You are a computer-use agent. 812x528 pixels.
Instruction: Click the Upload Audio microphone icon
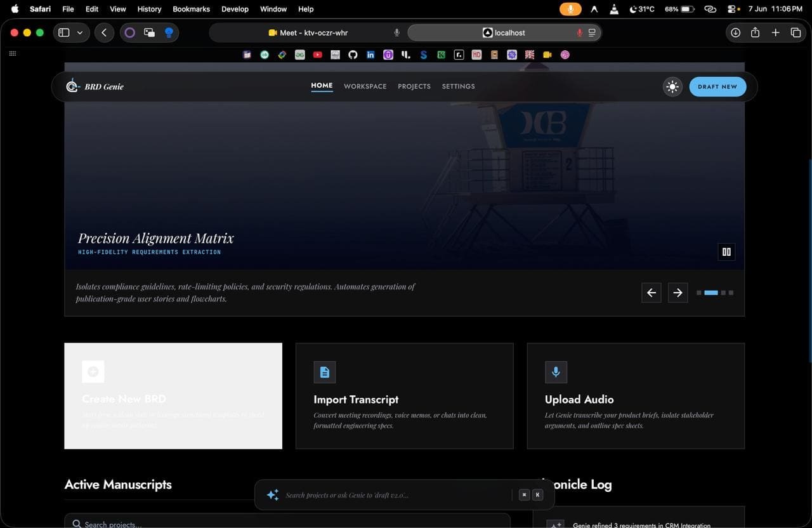coord(556,373)
